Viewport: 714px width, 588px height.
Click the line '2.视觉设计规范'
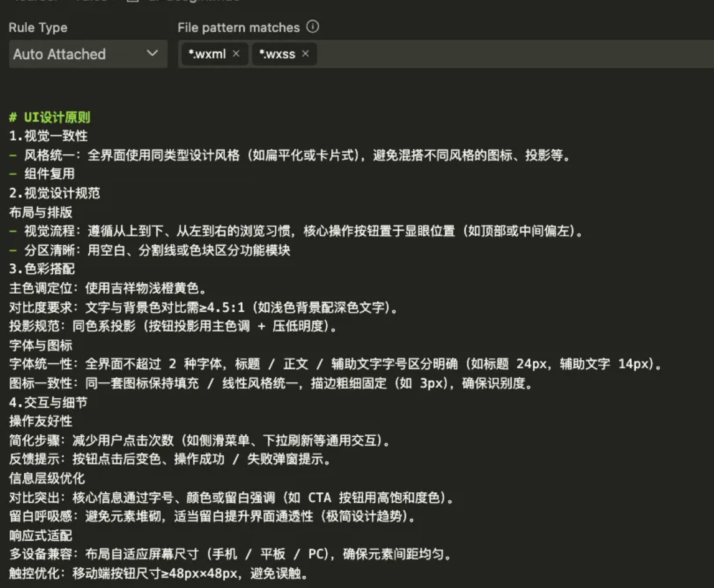coord(55,193)
